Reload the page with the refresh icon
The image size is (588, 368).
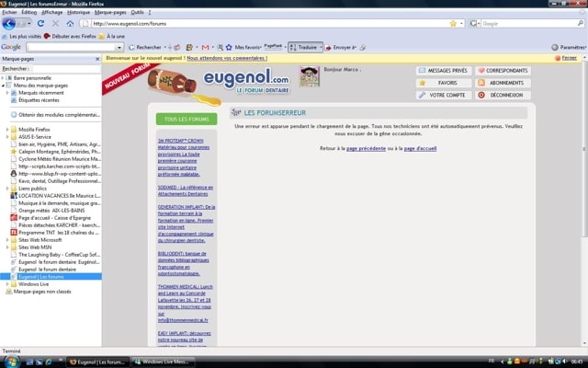click(40, 23)
